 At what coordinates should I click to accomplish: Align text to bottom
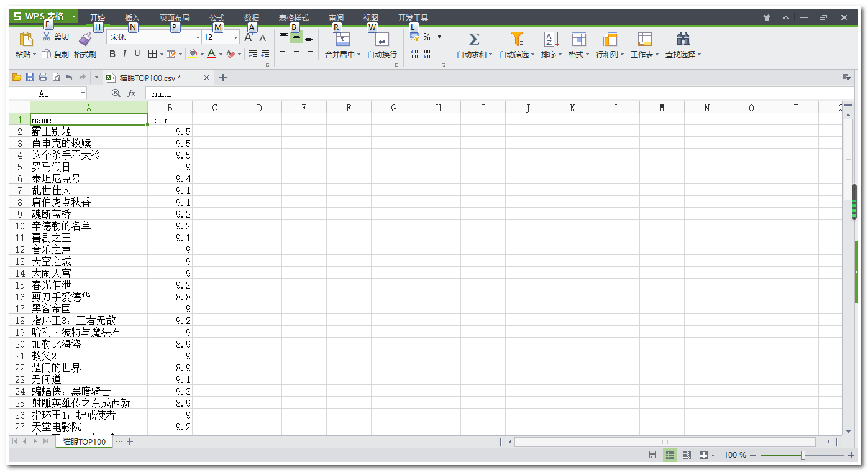(x=309, y=37)
